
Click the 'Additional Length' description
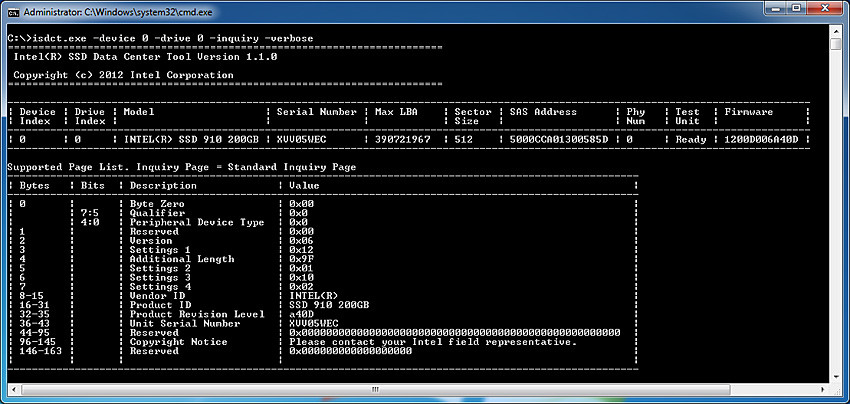(x=182, y=259)
